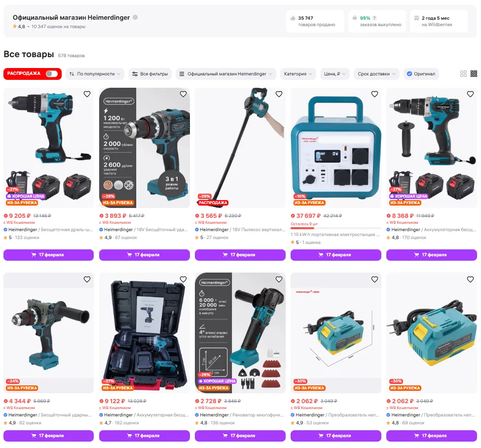Add the 3 893 ₽ drill to cart
Screen dimensions: 481x448
145,255
